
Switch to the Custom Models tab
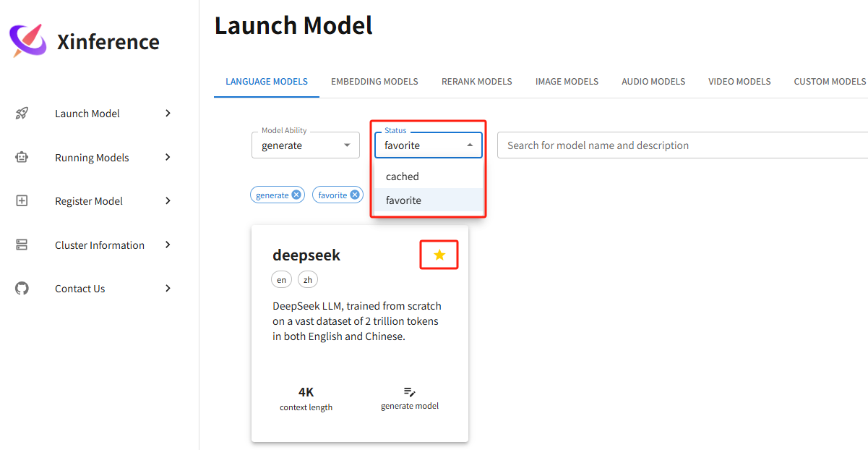pos(830,82)
